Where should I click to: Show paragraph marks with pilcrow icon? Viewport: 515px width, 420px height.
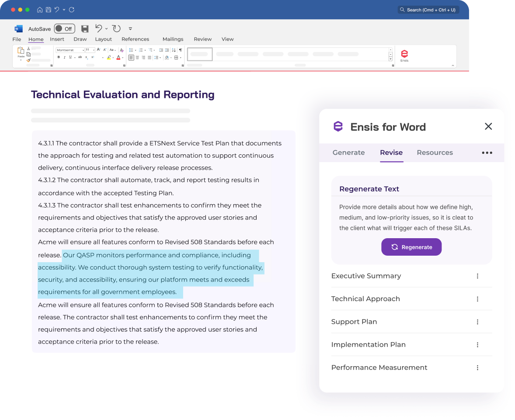(180, 50)
